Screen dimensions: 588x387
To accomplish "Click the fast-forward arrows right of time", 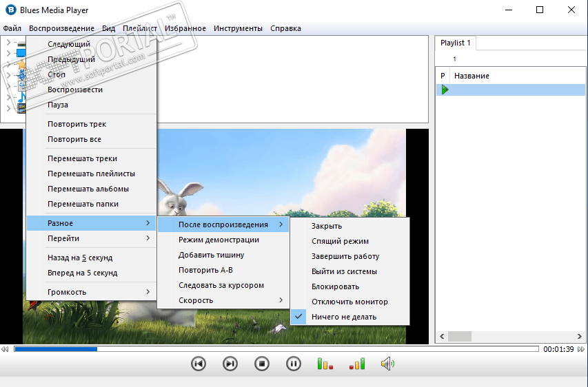I will (x=581, y=349).
